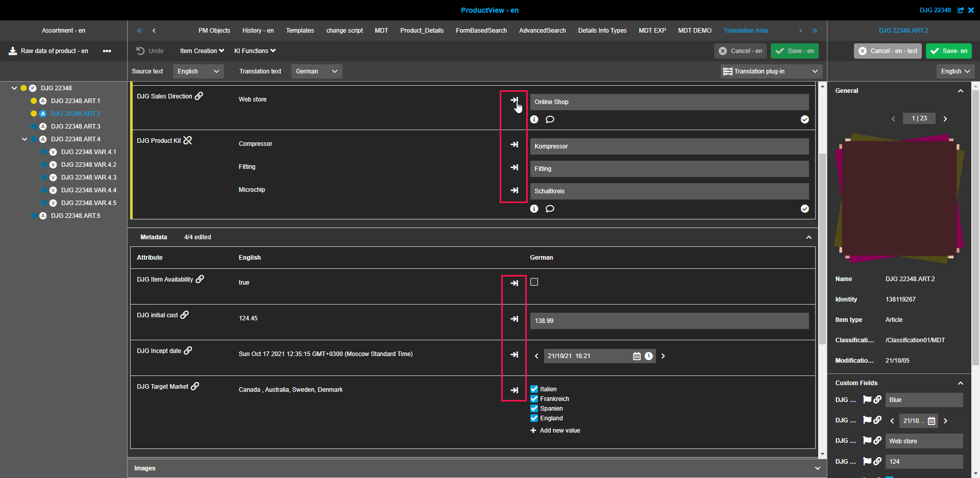
Task: Collapse the DJG 22348.ART.4 tree node
Action: coord(24,139)
